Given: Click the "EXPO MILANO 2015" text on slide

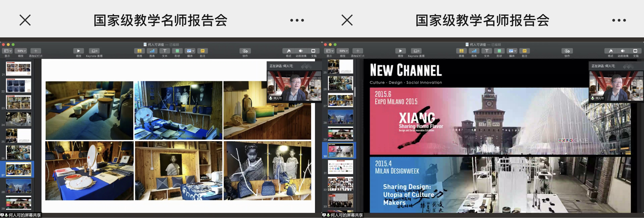Looking at the screenshot, I should [396, 101].
